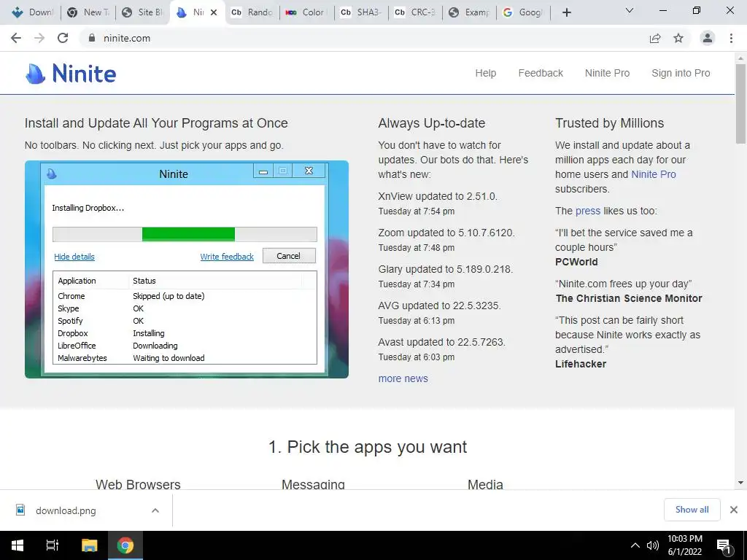Open the Feedback link
The width and height of the screenshot is (747, 560).
(x=541, y=73)
